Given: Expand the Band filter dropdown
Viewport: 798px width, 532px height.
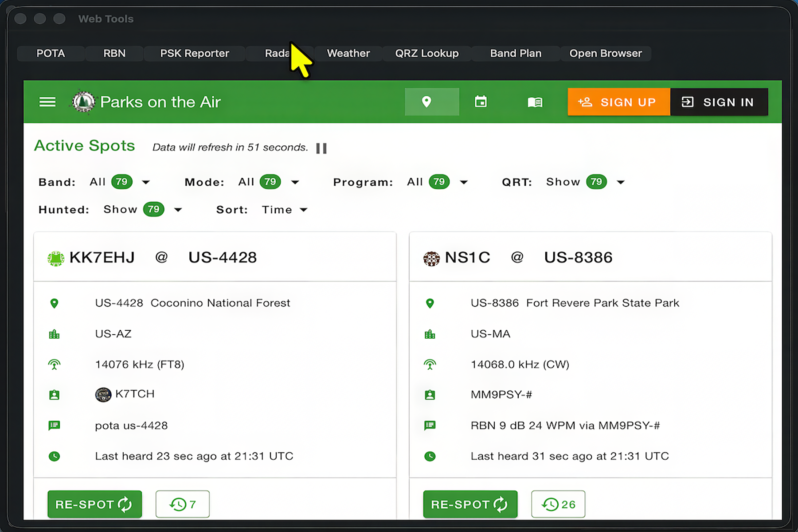Looking at the screenshot, I should tap(146, 182).
